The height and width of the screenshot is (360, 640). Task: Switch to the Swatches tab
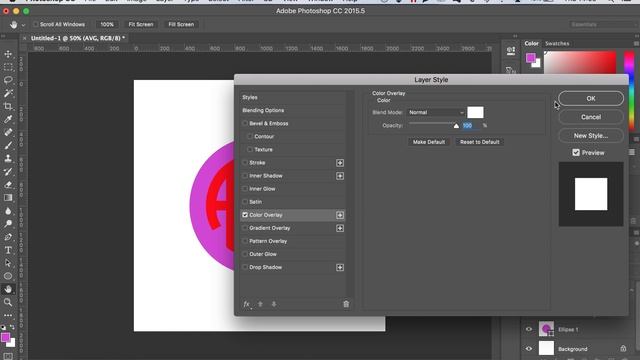pos(557,43)
